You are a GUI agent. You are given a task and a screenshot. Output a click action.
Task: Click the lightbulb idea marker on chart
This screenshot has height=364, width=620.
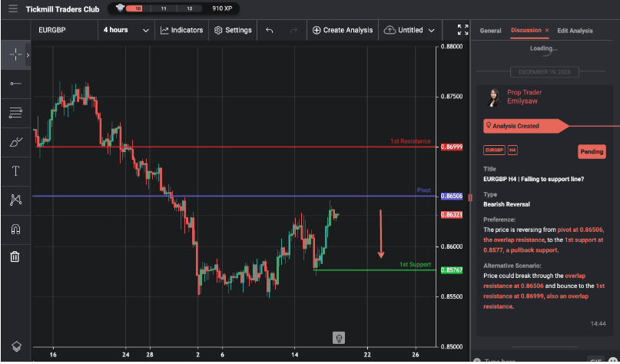coord(339,338)
